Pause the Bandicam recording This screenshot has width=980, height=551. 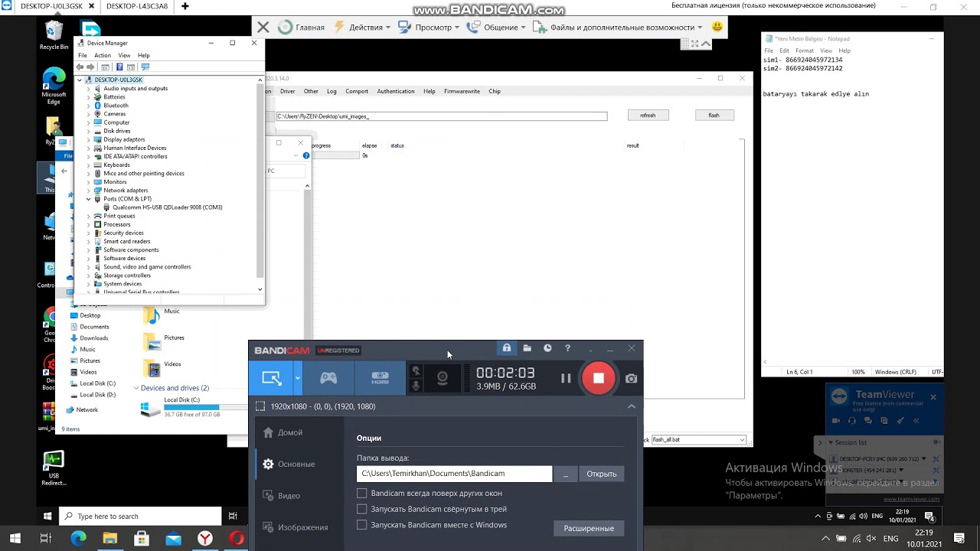(566, 378)
